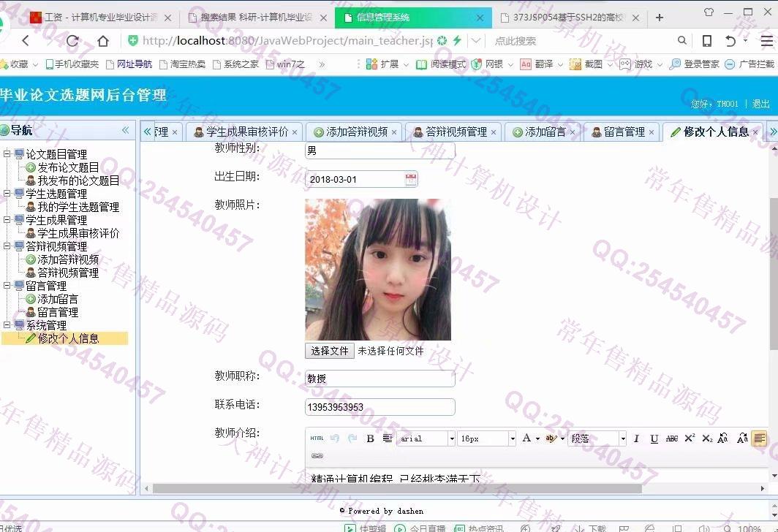Click the 登录管家 toolbar button
The width and height of the screenshot is (778, 532).
[x=694, y=64]
